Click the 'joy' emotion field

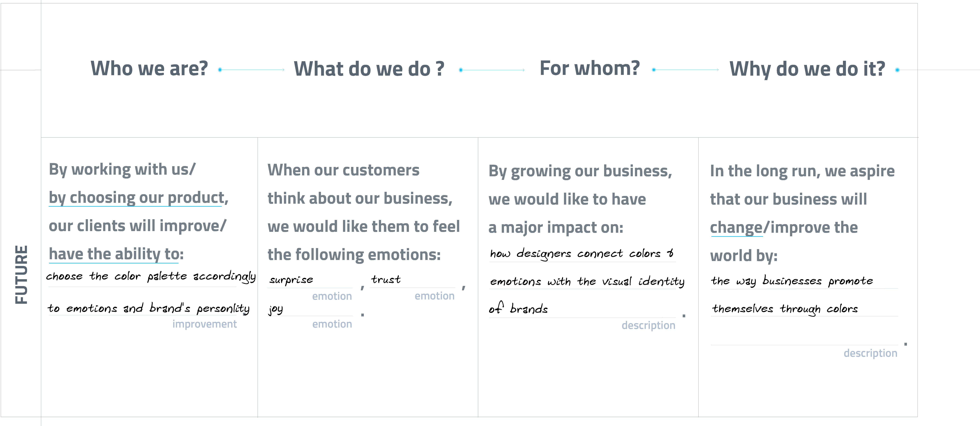(310, 309)
